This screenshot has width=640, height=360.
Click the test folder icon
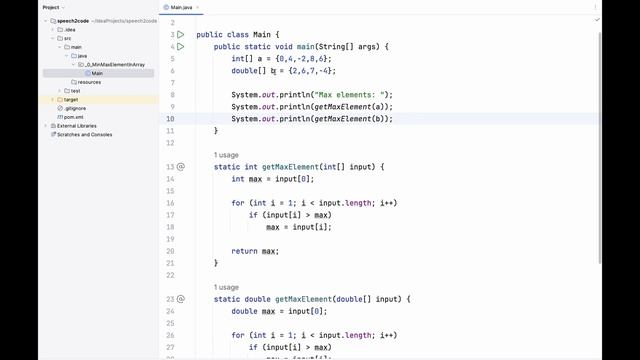click(x=67, y=91)
